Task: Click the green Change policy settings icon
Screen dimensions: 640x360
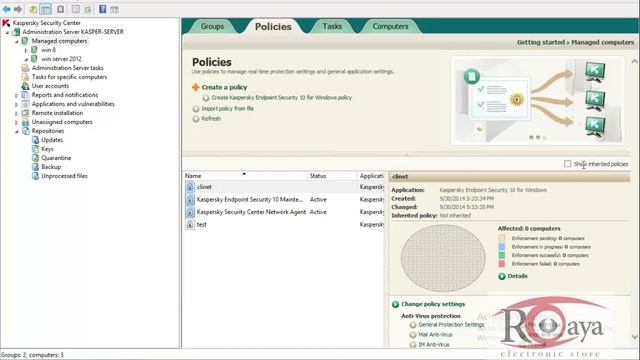Action: pyautogui.click(x=395, y=304)
